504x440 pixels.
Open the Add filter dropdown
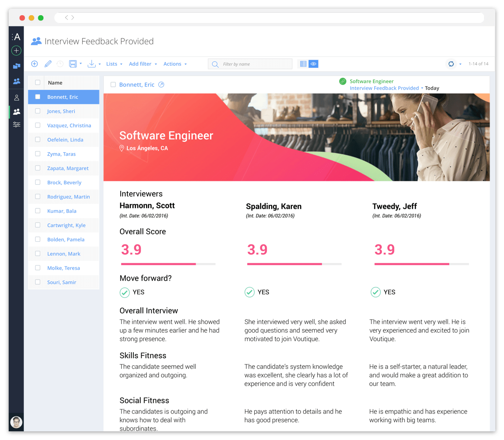coord(140,63)
